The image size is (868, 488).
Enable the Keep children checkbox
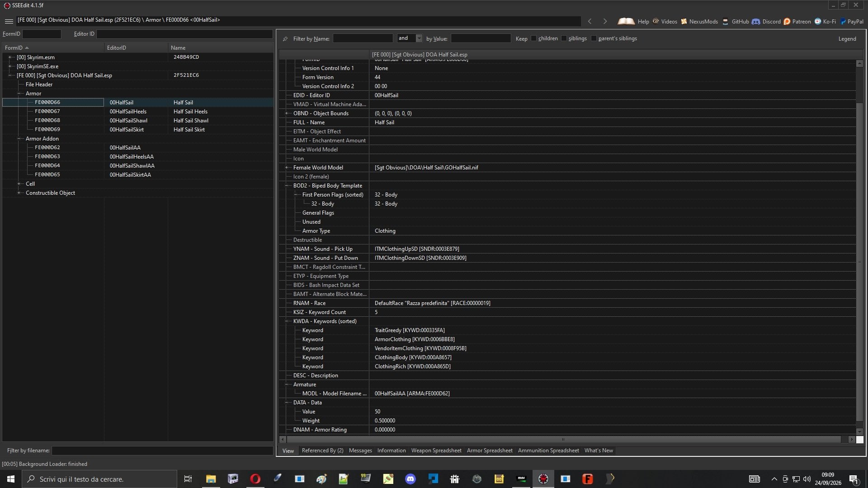pos(533,38)
